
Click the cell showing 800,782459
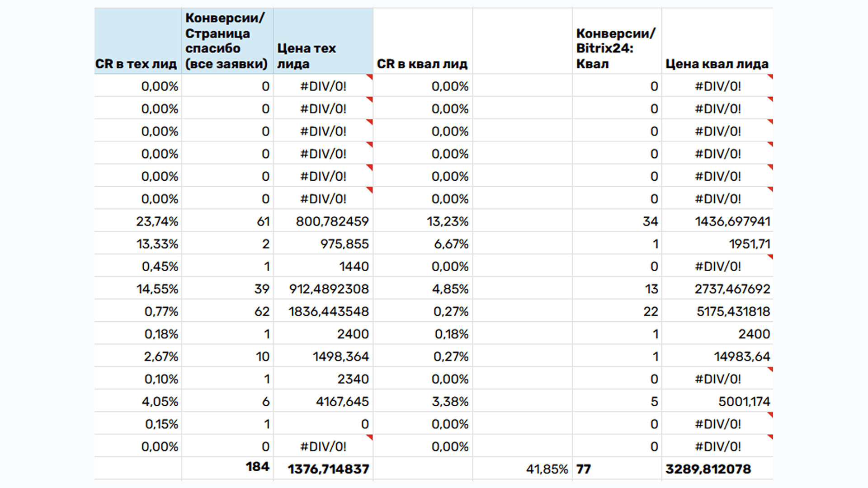click(x=332, y=221)
